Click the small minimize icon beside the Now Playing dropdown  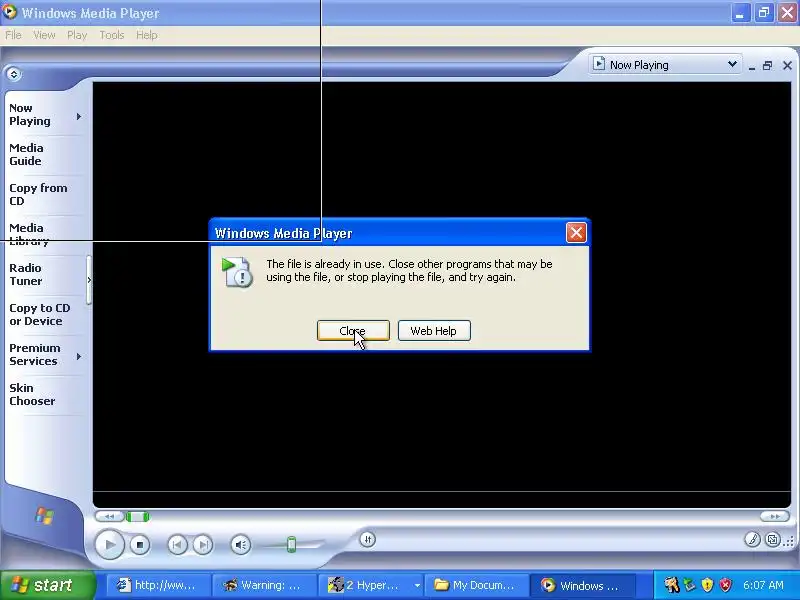(x=752, y=66)
